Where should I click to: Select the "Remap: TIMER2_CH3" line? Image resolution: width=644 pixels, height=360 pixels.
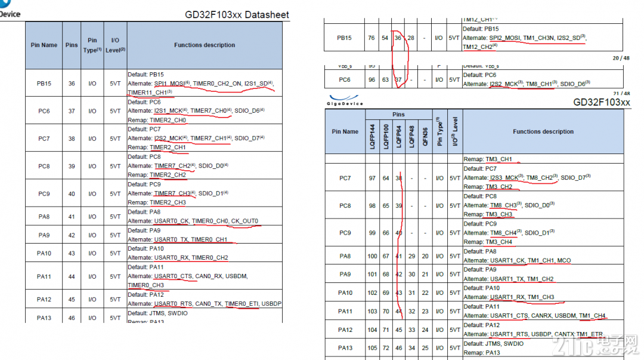click(x=157, y=202)
